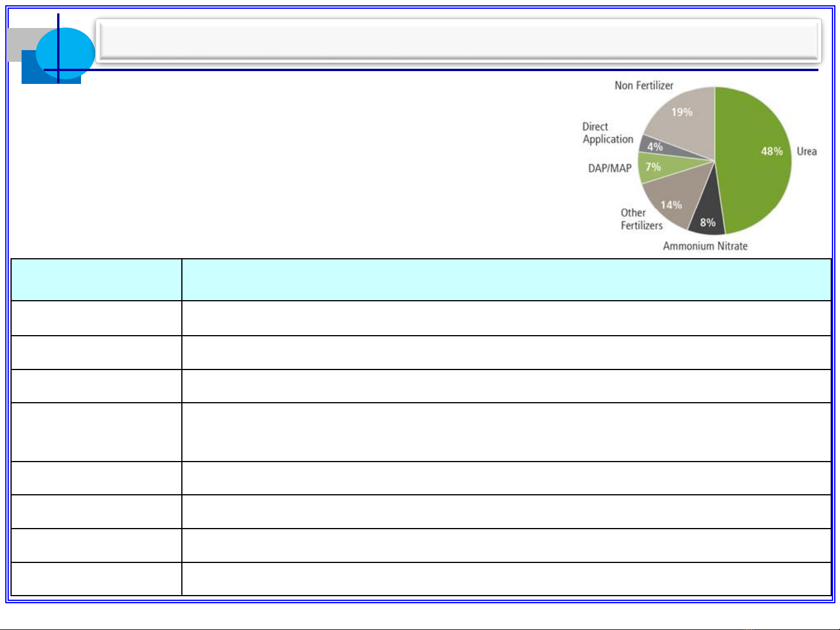
Task: Click the 14% Other Fertilizers slice
Action: [x=673, y=201]
